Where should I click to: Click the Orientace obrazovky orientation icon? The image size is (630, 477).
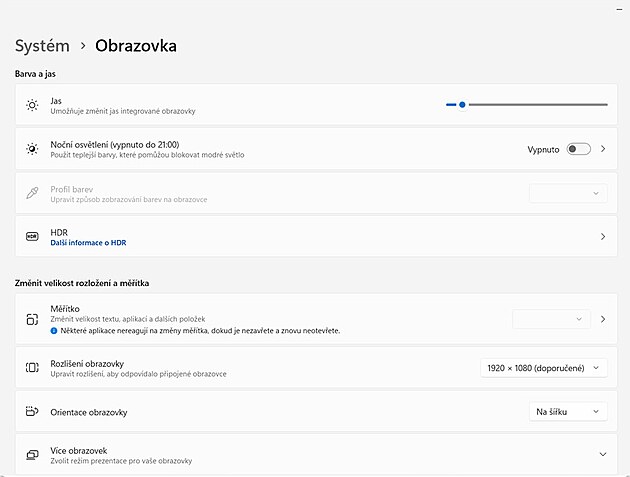[x=32, y=412]
